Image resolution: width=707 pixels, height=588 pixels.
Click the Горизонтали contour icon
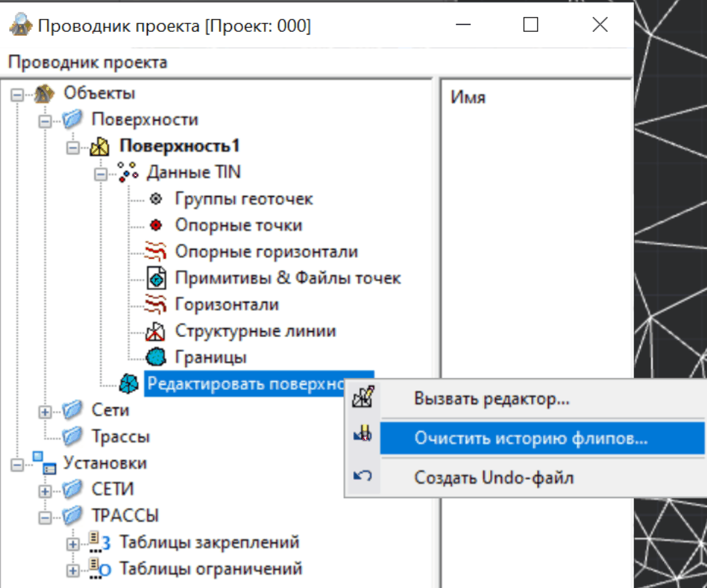(x=156, y=304)
